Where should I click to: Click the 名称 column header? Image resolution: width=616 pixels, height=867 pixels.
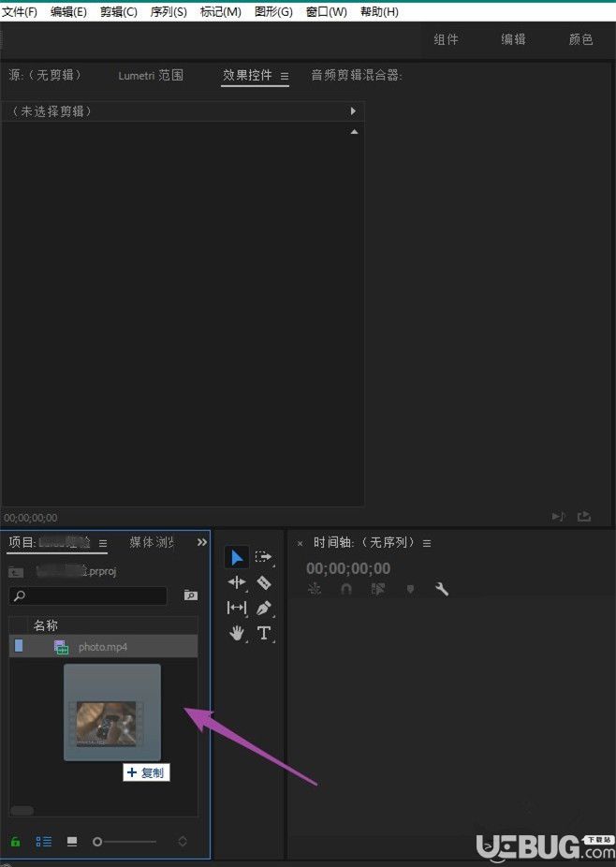coord(45,625)
